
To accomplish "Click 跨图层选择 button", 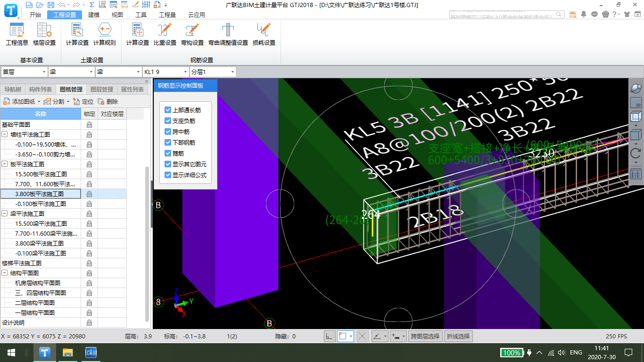I will (425, 337).
